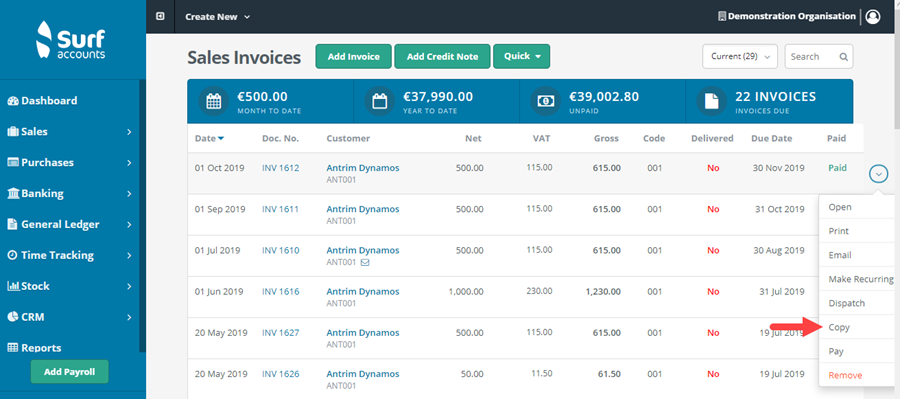Open the user profile avatar icon
Image resolution: width=900 pixels, height=399 pixels.
(x=873, y=17)
